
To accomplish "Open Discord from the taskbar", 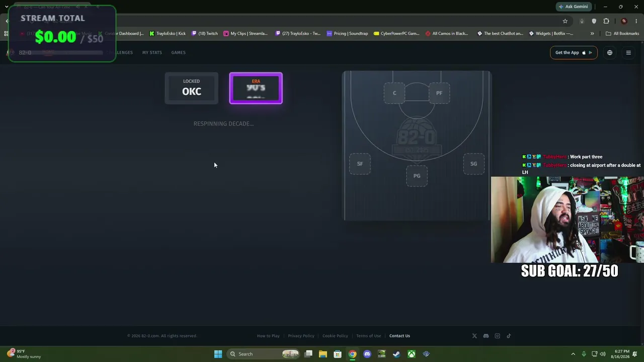I will pos(367,354).
